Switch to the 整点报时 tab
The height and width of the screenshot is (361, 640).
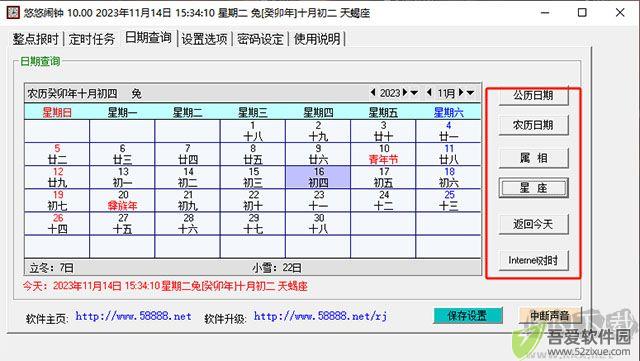[x=36, y=39]
